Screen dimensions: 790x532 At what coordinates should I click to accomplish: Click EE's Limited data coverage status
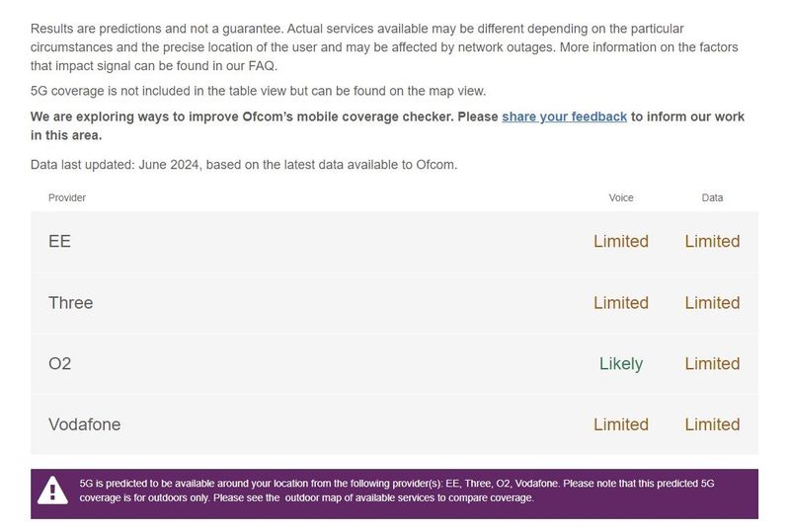pyautogui.click(x=712, y=242)
